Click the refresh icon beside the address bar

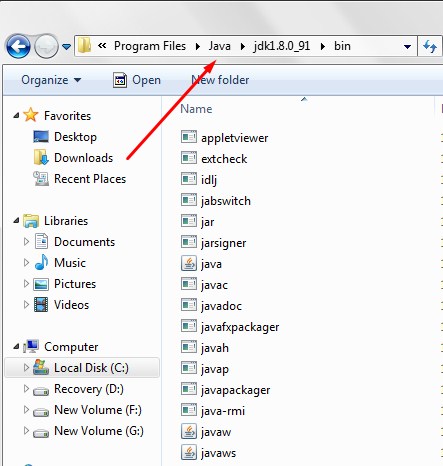[x=430, y=46]
